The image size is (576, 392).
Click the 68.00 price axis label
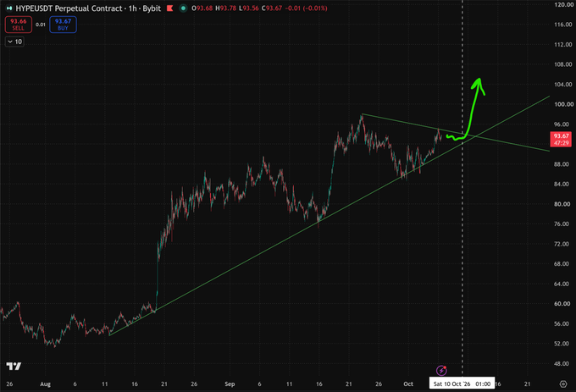[562, 264]
